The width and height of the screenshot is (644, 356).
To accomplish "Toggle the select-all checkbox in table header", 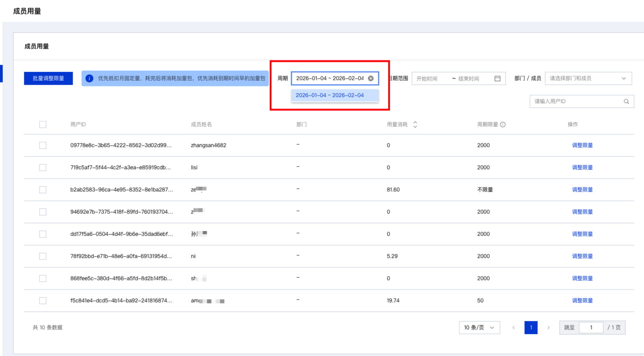I will click(43, 124).
